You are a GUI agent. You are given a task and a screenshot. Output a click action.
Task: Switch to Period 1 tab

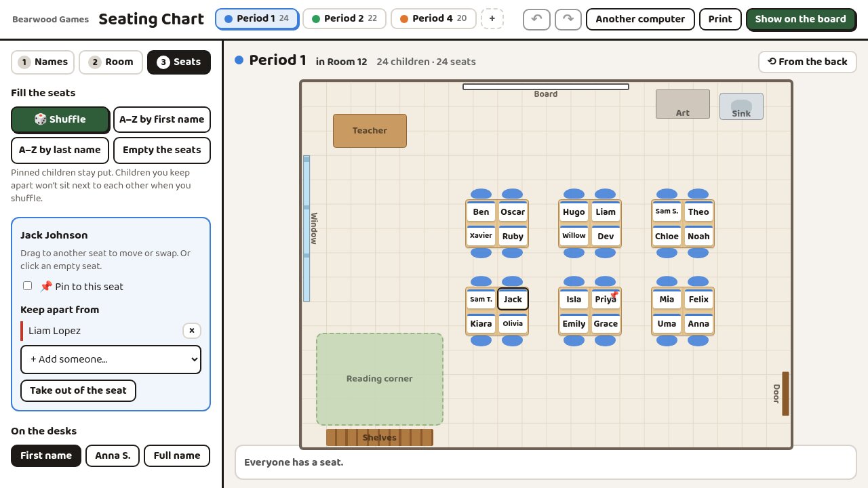coord(256,19)
